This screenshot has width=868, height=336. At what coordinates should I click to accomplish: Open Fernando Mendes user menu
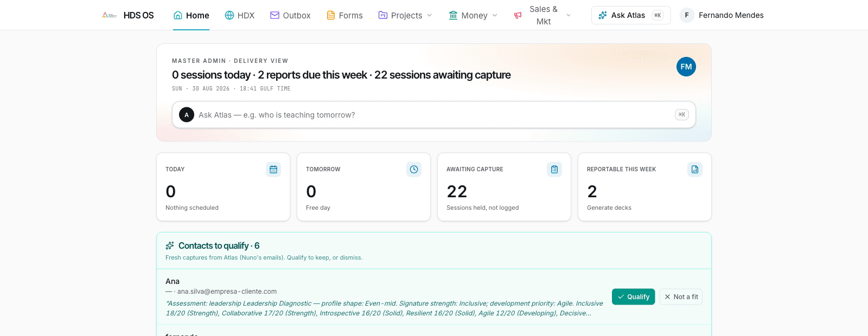[x=722, y=15]
